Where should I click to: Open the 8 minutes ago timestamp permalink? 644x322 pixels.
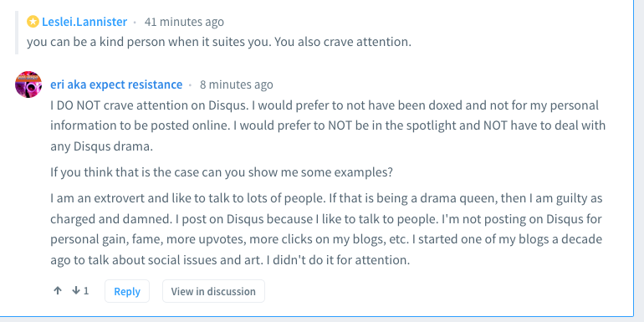point(236,84)
